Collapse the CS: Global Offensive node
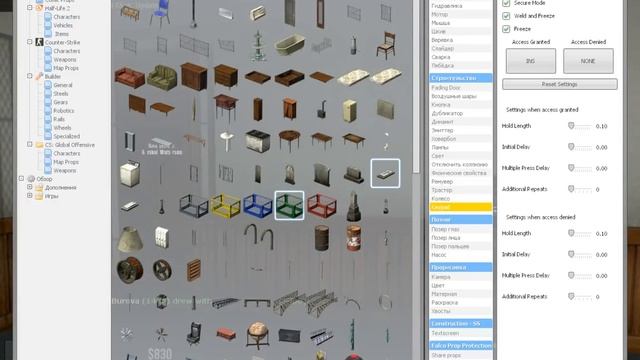Screen dimensions: 640x360 (30, 144)
